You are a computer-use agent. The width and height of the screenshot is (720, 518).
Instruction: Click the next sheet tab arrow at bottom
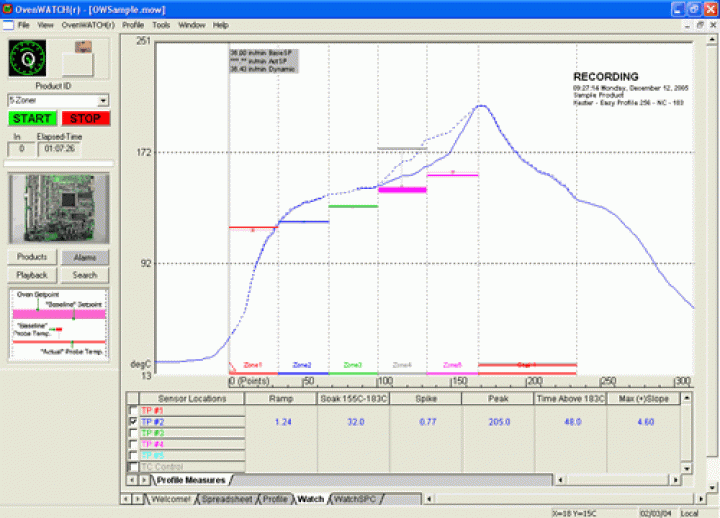(x=137, y=499)
